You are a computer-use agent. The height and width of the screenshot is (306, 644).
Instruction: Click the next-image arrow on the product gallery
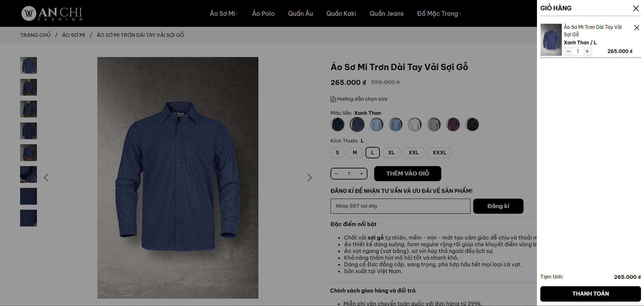309,177
